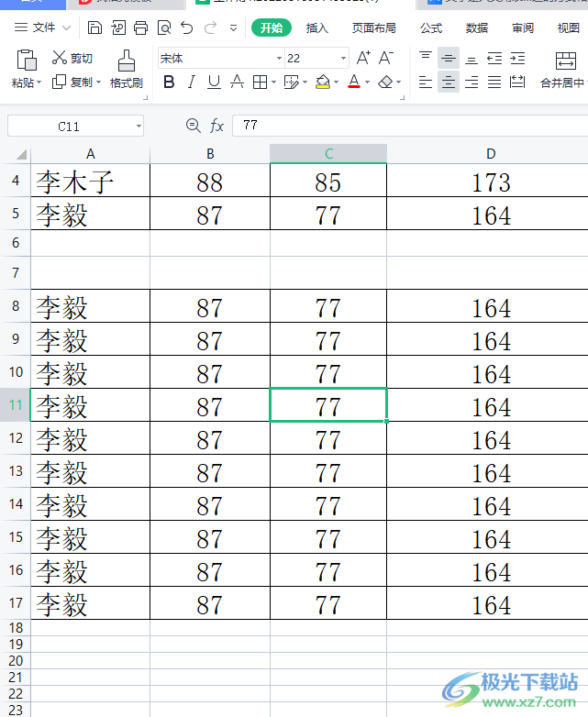Switch to the 开始 (Home) tab
Viewport: 588px width, 717px height.
272,28
